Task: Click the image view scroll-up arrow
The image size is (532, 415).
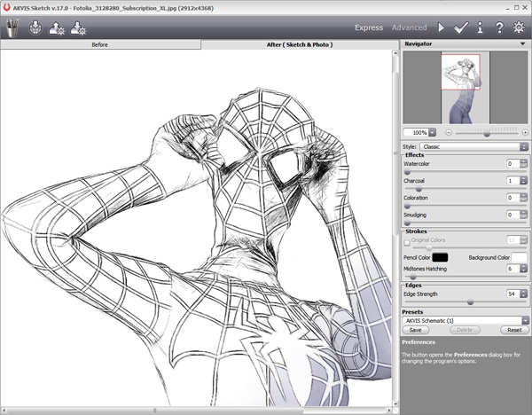Action: coord(395,53)
